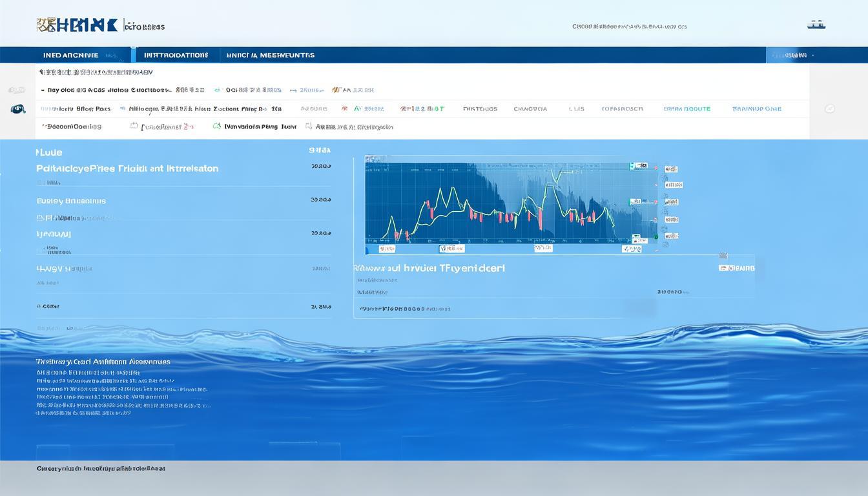Viewport: 868px width, 496px height.
Task: Click the dark round icon at the left edge
Action: (18, 109)
